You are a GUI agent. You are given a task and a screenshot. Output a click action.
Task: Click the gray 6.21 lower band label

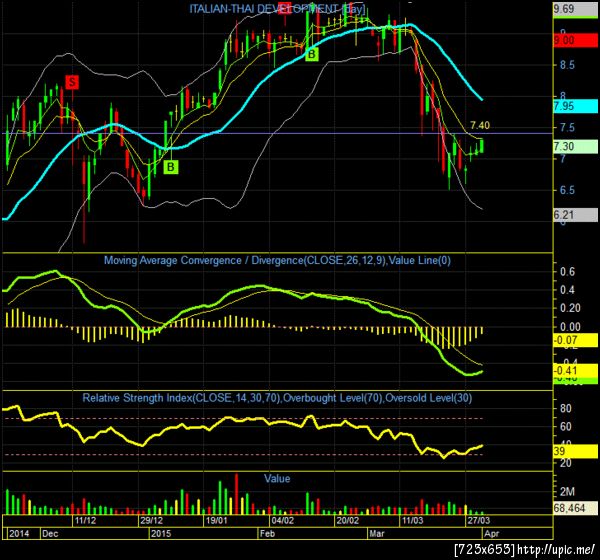576,215
